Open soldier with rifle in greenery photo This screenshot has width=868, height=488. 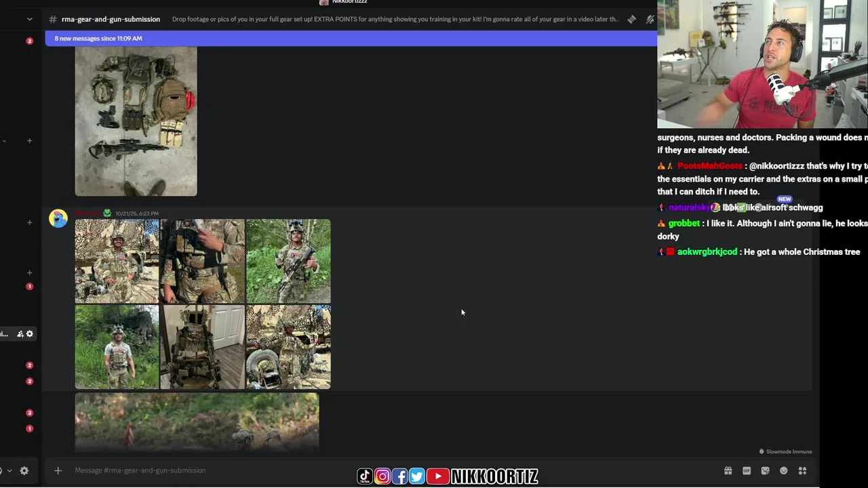click(x=288, y=261)
